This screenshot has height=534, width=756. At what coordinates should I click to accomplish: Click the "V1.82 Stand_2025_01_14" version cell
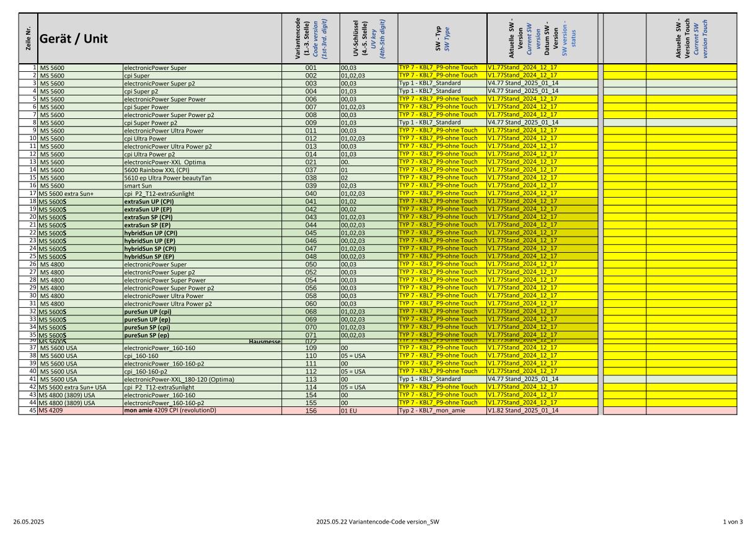pos(542,411)
